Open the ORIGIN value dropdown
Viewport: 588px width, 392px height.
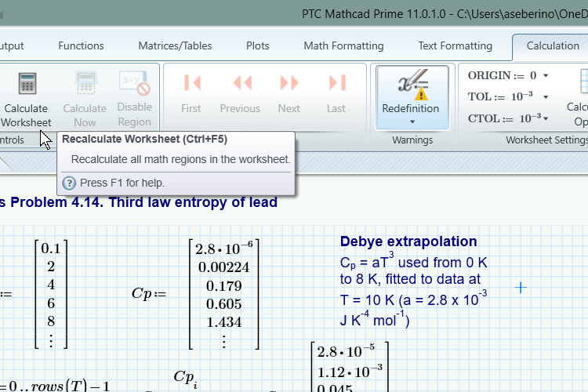[546, 76]
